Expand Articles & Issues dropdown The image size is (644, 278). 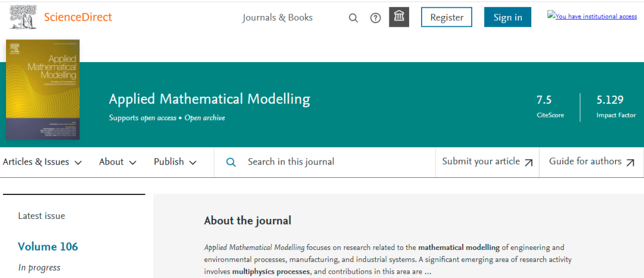click(x=42, y=162)
